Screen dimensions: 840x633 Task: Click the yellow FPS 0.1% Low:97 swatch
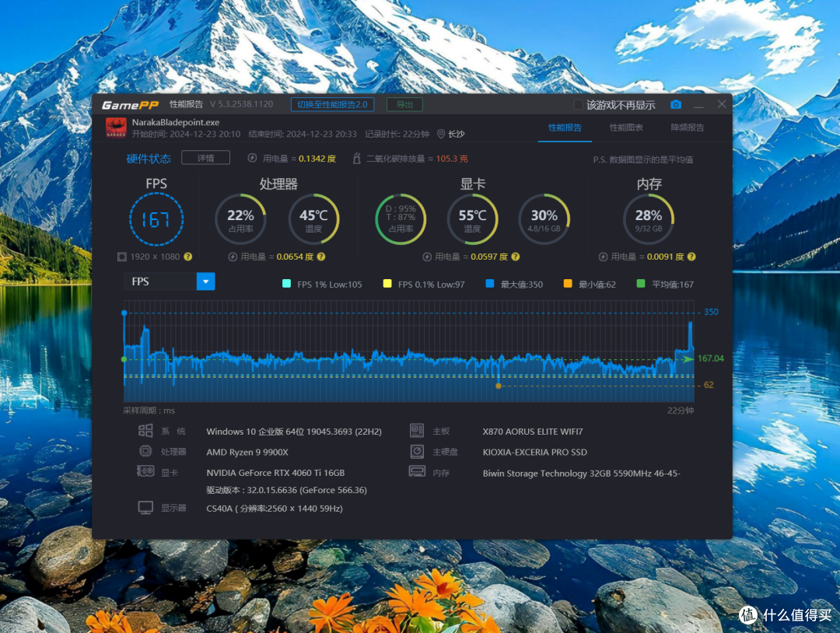[387, 284]
